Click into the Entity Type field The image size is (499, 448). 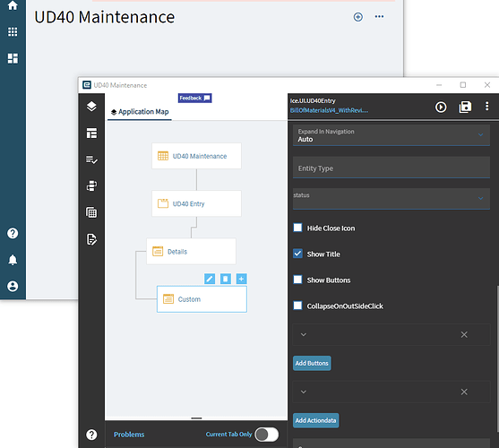(x=391, y=168)
